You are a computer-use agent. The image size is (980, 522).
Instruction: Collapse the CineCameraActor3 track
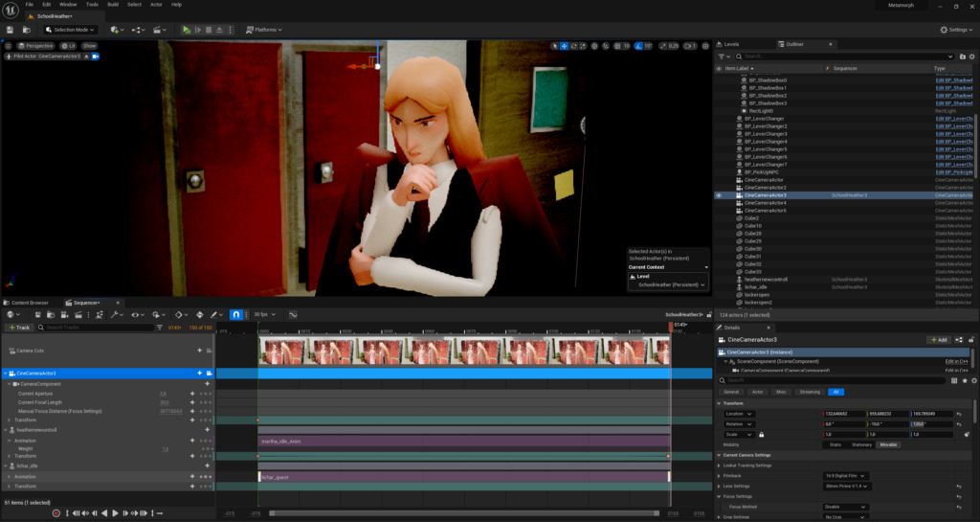pos(6,374)
